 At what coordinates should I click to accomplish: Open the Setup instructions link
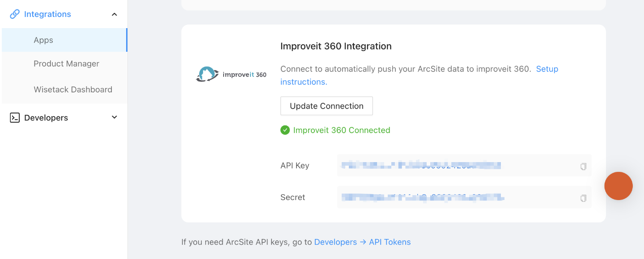coord(547,69)
